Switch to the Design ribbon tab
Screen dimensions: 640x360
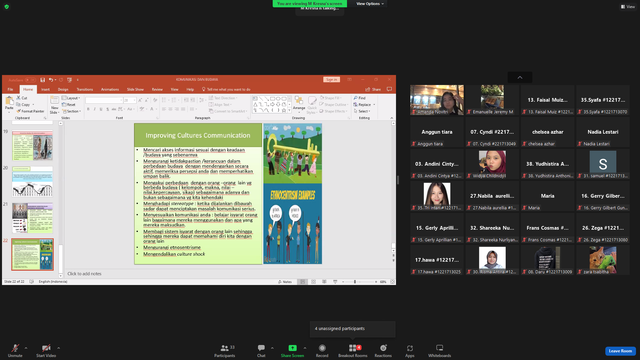tap(63, 89)
